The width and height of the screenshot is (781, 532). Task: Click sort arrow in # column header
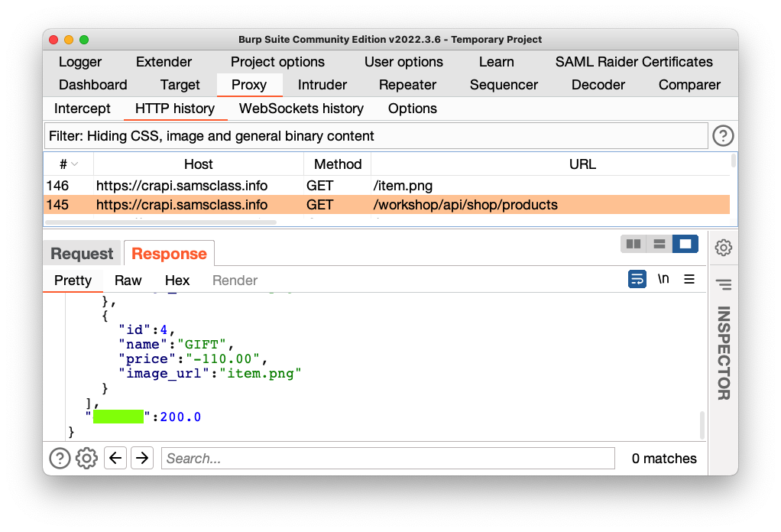(x=75, y=164)
